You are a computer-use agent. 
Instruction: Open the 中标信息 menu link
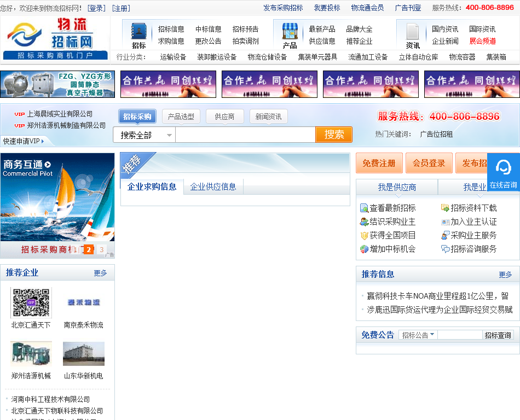click(x=208, y=29)
